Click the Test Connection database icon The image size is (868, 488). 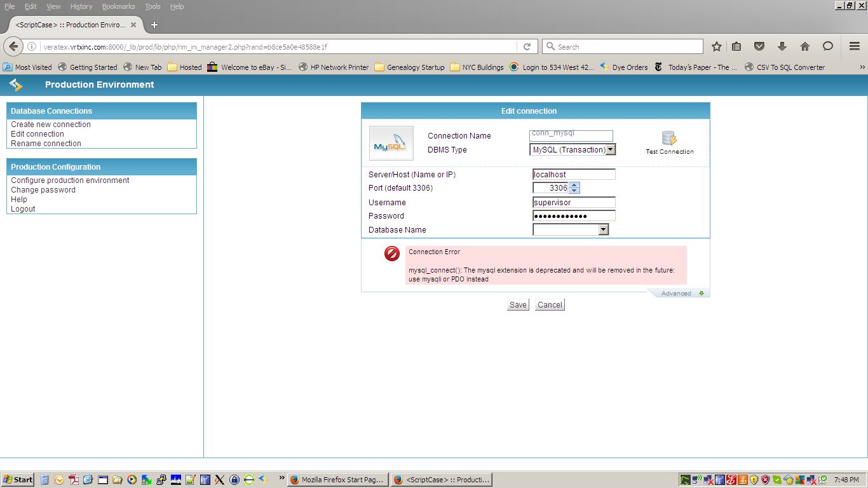[669, 139]
